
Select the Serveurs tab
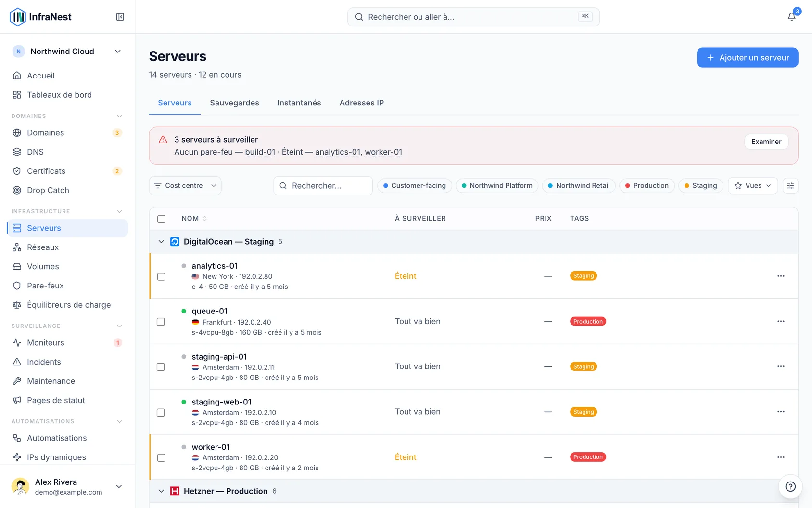[x=175, y=103]
